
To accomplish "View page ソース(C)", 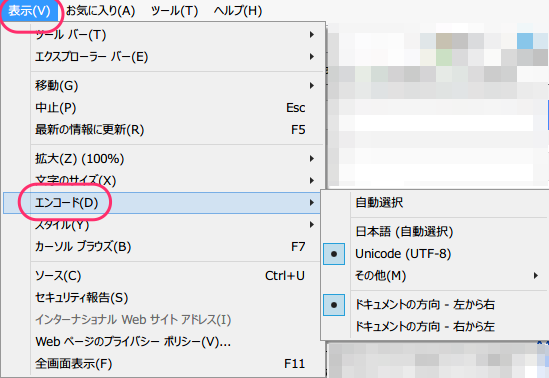I will (163, 275).
